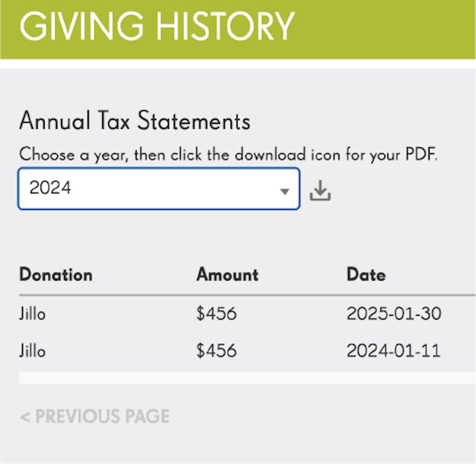Go to the previous page

click(x=95, y=416)
